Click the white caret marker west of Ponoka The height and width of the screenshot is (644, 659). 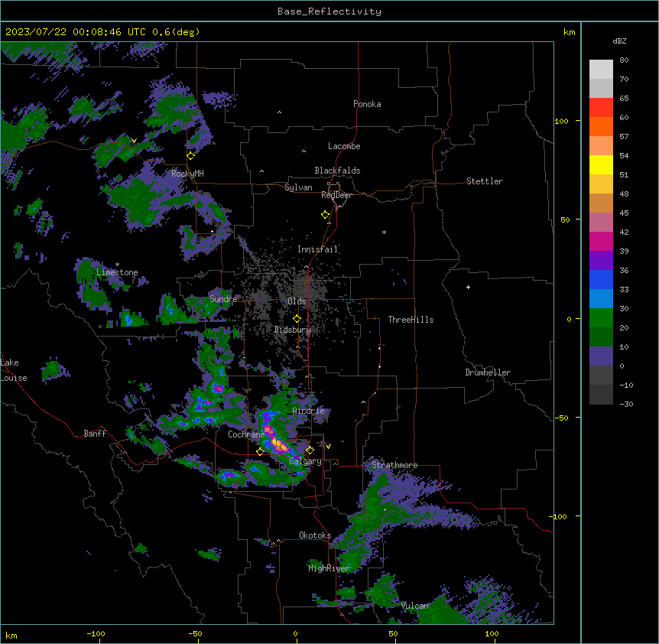tap(280, 112)
